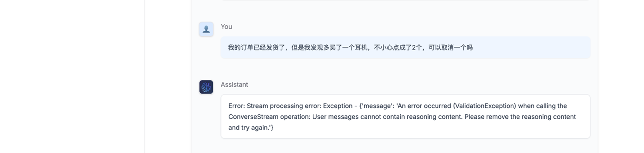The image size is (644, 153).
Task: Click the "You" sender label
Action: (226, 27)
